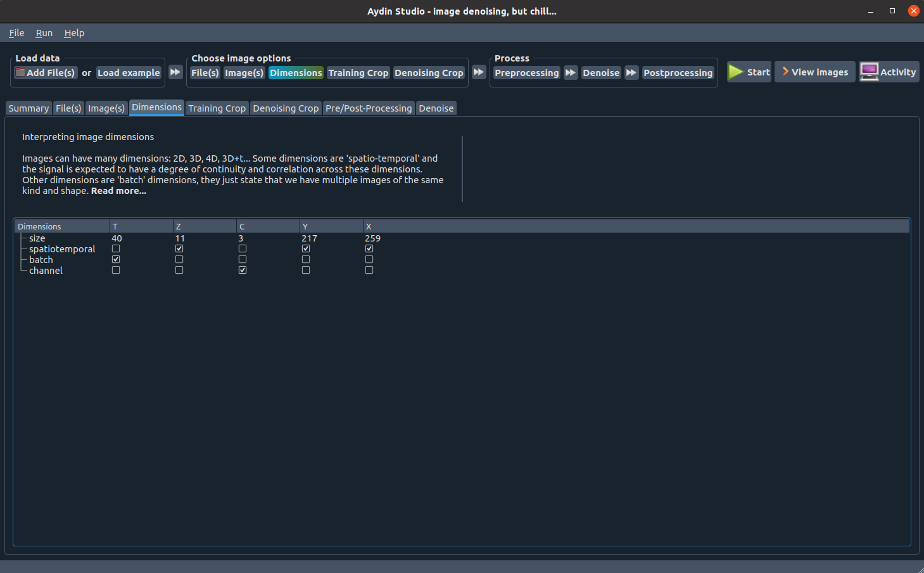
Task: Switch to the Summary tab
Action: (x=28, y=108)
